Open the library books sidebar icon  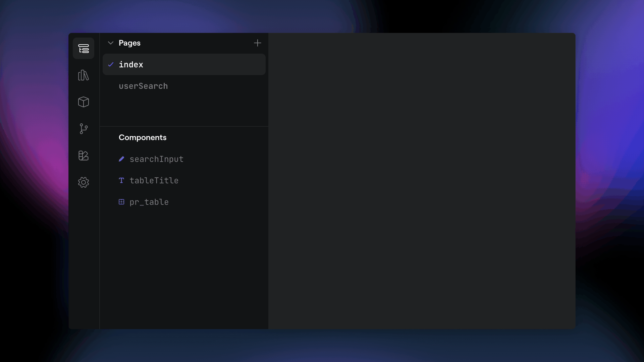[x=84, y=75]
